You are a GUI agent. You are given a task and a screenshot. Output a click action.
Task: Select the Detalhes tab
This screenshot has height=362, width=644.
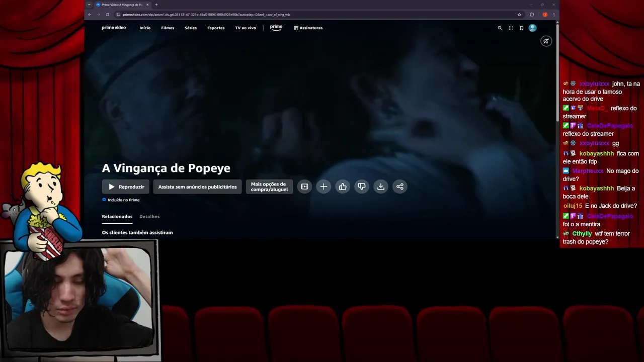pos(149,217)
